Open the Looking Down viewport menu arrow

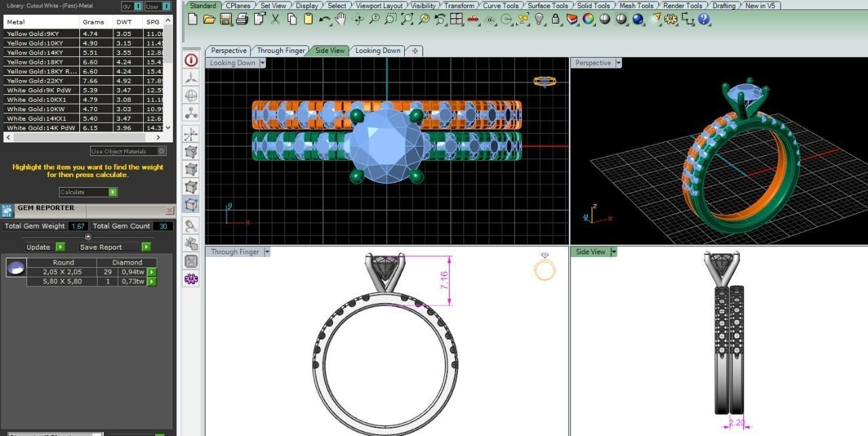(x=262, y=63)
